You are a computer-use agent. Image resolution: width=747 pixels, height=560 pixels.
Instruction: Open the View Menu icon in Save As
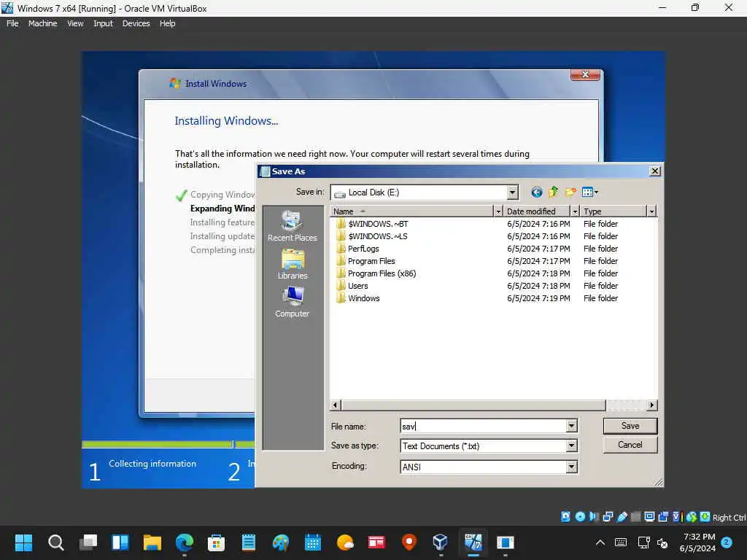click(589, 192)
